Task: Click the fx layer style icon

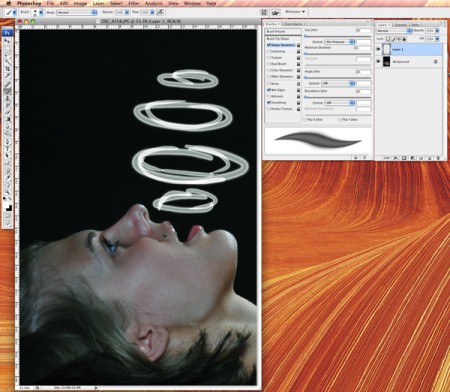Action: [x=396, y=158]
